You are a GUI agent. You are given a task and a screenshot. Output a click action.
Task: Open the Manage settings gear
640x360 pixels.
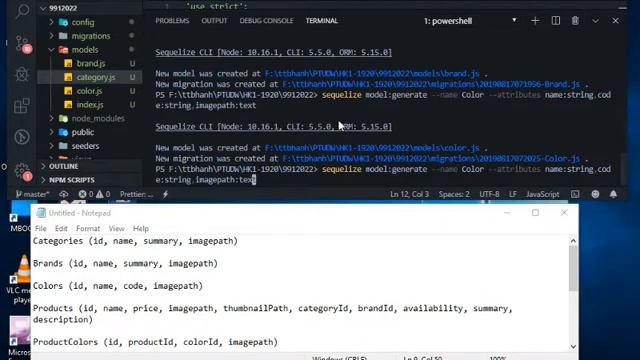[x=22, y=171]
